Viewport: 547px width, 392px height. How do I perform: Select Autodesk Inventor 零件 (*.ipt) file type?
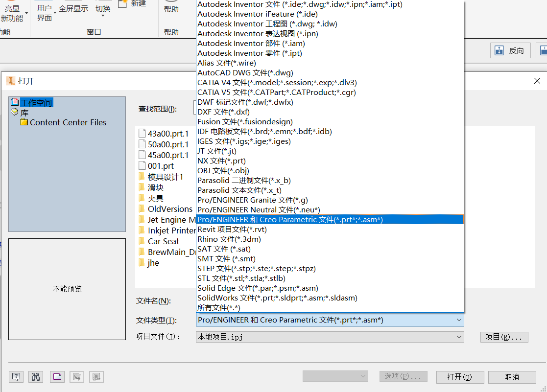pos(330,53)
